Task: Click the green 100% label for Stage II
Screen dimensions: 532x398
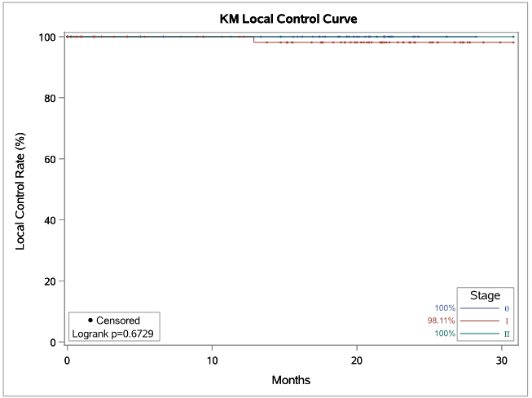Action: (445, 334)
